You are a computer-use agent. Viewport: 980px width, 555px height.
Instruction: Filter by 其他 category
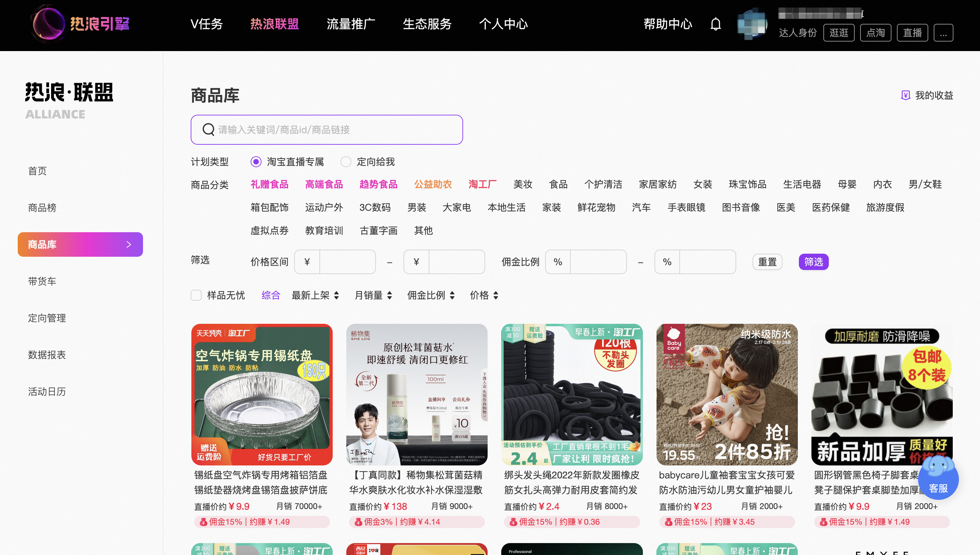tap(423, 231)
